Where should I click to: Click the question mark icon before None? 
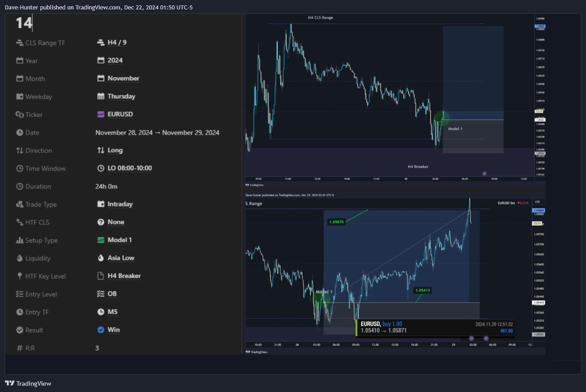(101, 222)
